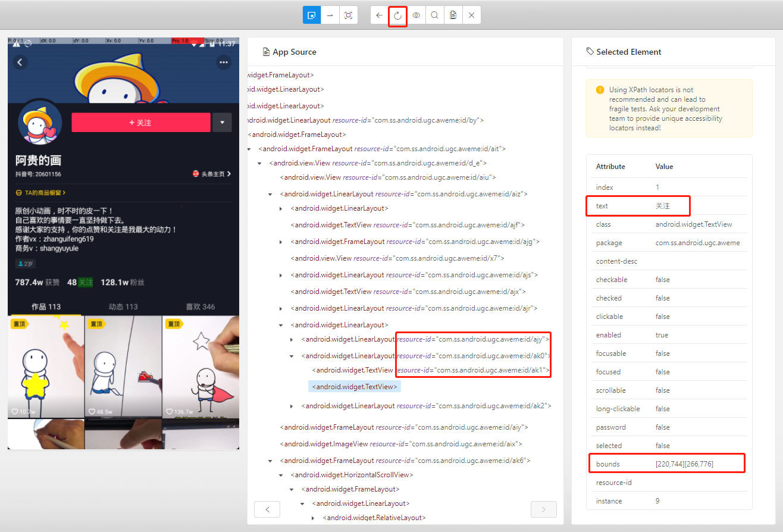783x532 pixels.
Task: Refresh the source and screenshot
Action: click(x=398, y=15)
